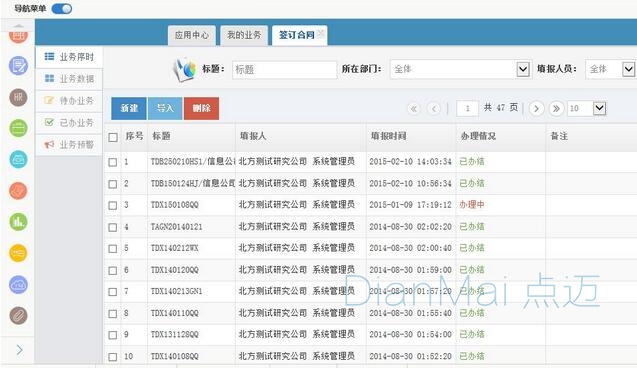Click the 办理中 status in row 3
The height and width of the screenshot is (368, 637).
coord(472,205)
